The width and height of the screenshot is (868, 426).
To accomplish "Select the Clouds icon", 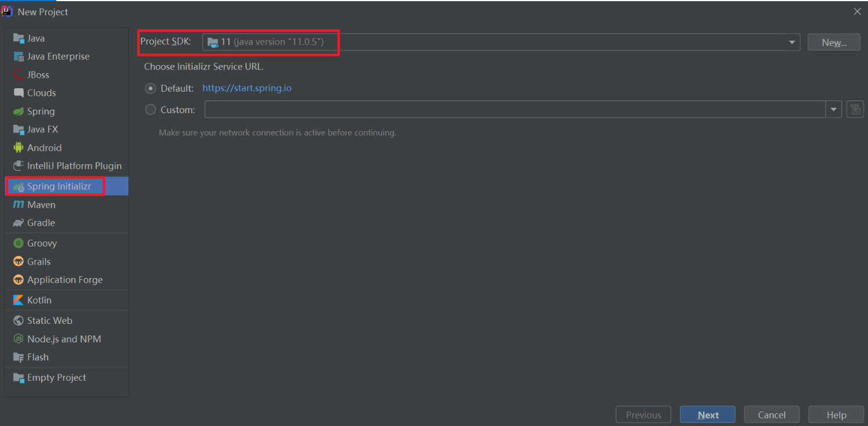I will pyautogui.click(x=19, y=93).
